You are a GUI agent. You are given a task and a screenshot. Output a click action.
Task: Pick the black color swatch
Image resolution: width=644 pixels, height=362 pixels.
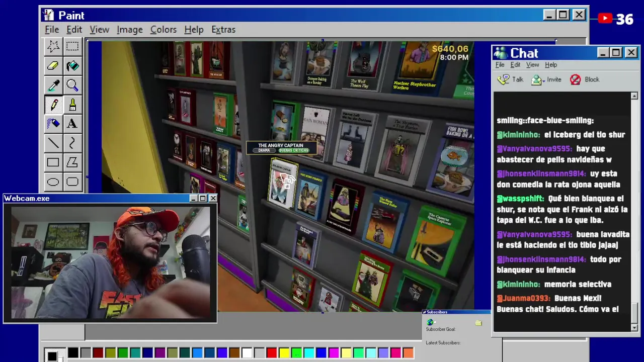click(73, 353)
